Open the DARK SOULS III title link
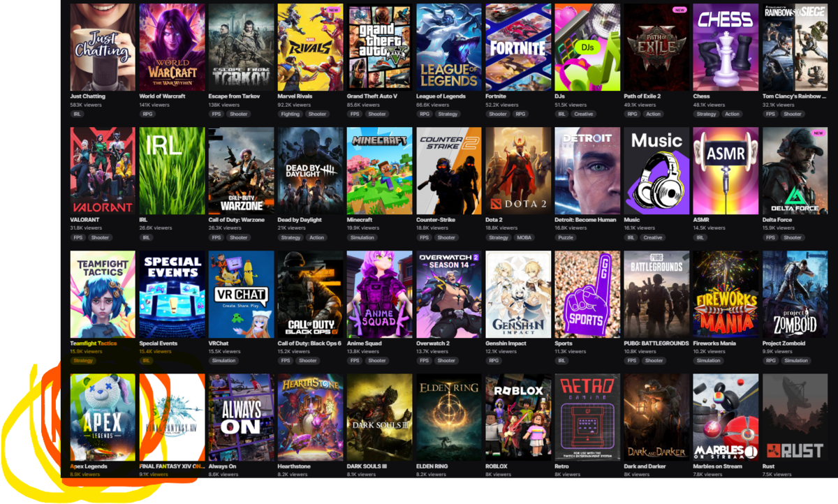The image size is (838, 504). [x=367, y=466]
